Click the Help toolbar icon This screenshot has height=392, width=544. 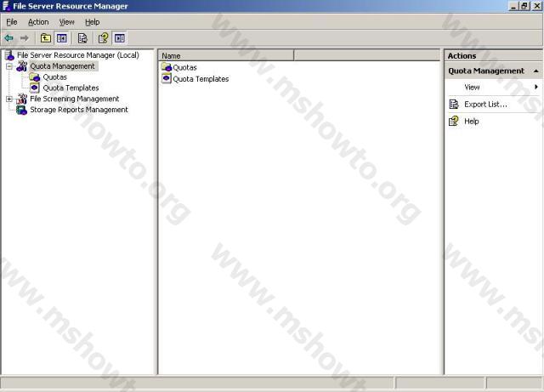tap(103, 38)
